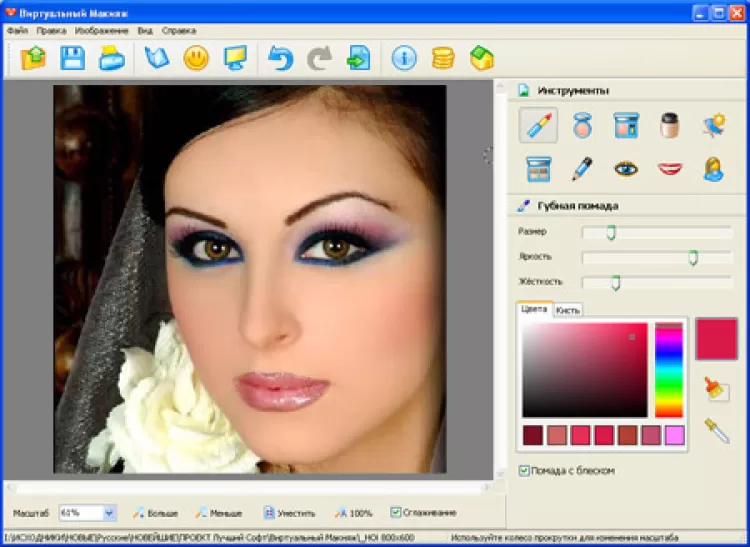Pick the blue eyeliner pencil tool
Viewport: 750px width, 547px height.
click(582, 168)
